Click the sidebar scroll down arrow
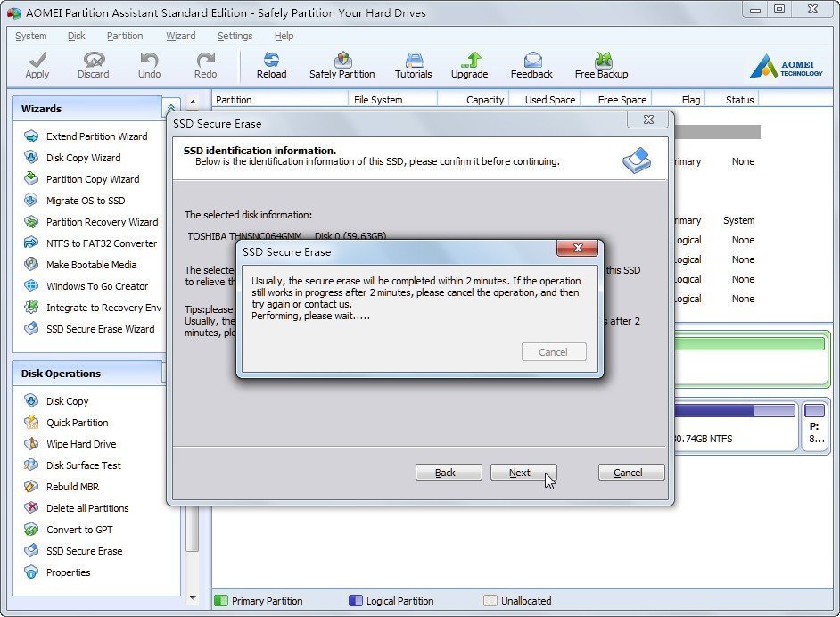This screenshot has height=617, width=840. click(193, 597)
